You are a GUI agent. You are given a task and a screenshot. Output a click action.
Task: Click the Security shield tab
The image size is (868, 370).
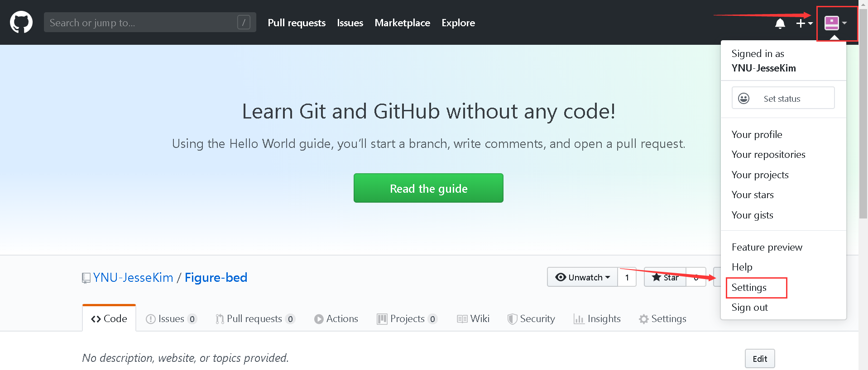(x=531, y=319)
